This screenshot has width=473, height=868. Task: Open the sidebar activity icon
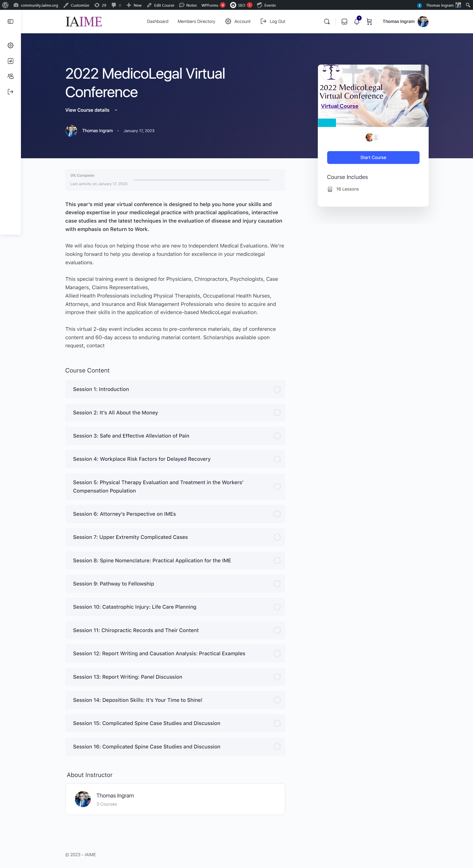click(x=10, y=61)
